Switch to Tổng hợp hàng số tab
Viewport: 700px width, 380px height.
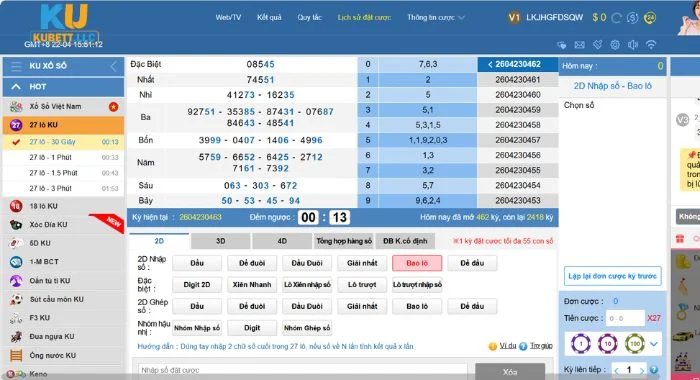coord(344,241)
